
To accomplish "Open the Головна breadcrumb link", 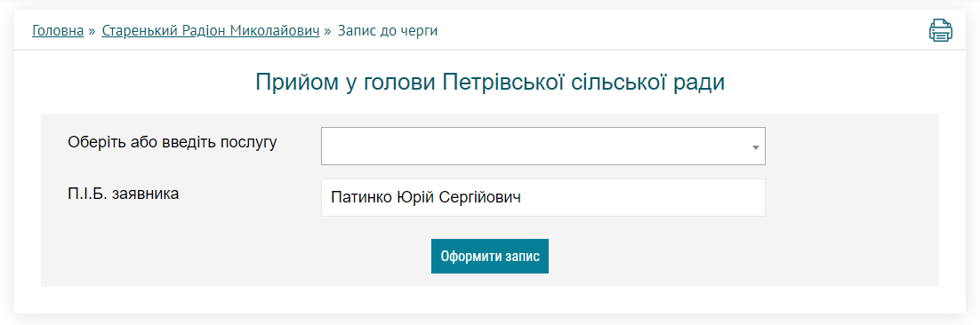I will click(x=58, y=31).
